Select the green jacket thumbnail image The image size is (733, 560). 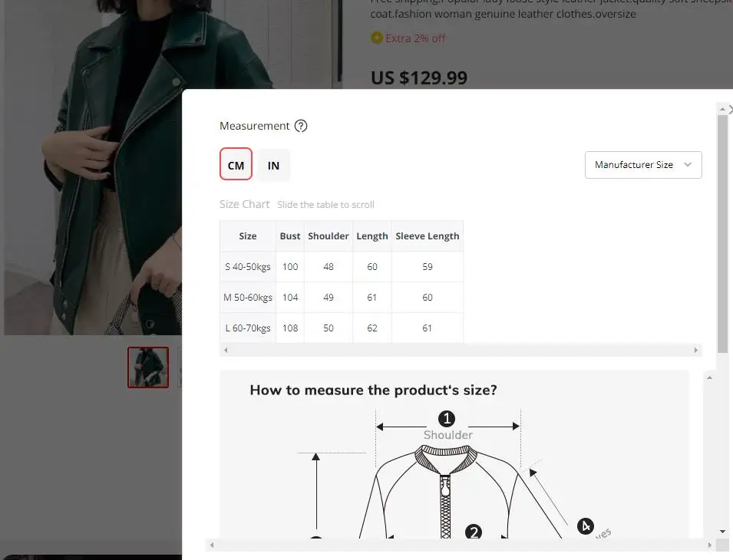click(148, 367)
